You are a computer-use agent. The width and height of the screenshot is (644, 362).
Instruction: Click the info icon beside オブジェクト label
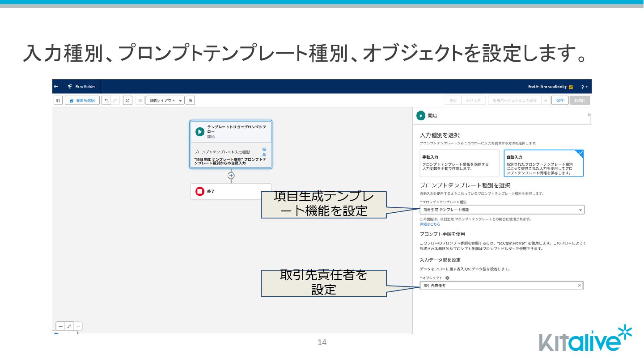coord(447,278)
